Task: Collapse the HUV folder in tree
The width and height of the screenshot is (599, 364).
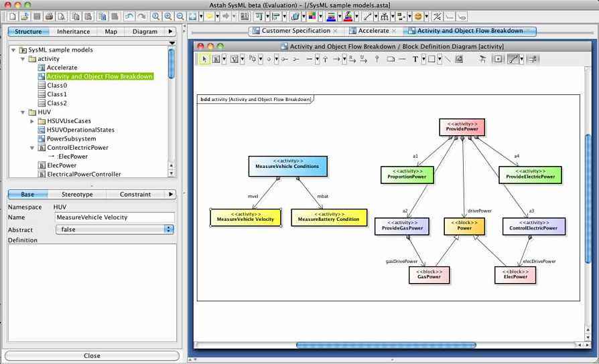Action: coord(23,112)
